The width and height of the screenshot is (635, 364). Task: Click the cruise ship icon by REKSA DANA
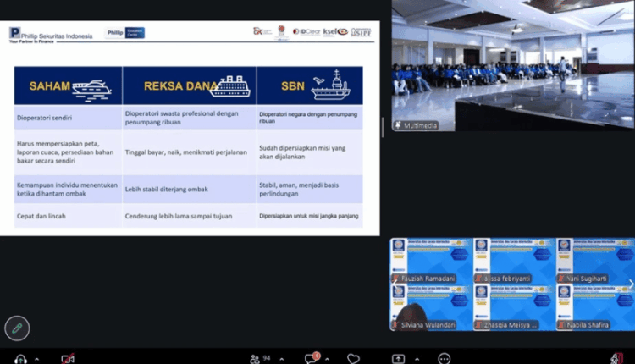point(230,86)
